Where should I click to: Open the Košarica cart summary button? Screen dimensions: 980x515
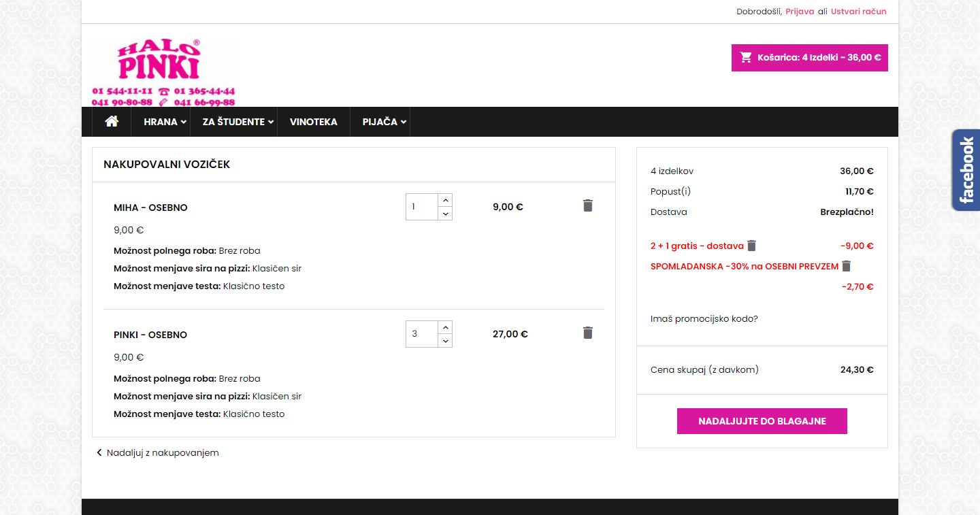tap(810, 58)
